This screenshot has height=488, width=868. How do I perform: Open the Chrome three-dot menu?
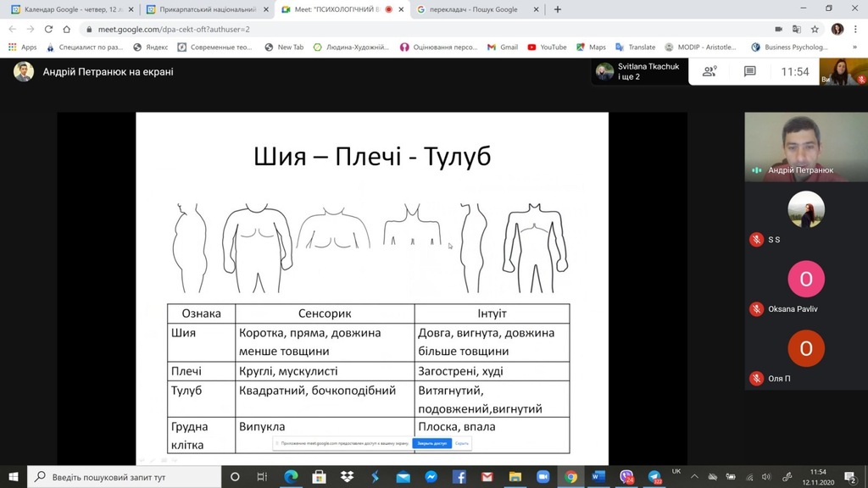[x=855, y=29]
